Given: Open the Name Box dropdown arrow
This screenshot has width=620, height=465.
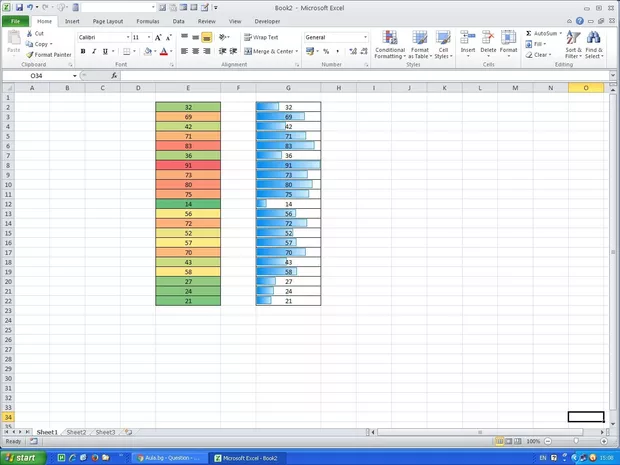Looking at the screenshot, I should (x=74, y=76).
